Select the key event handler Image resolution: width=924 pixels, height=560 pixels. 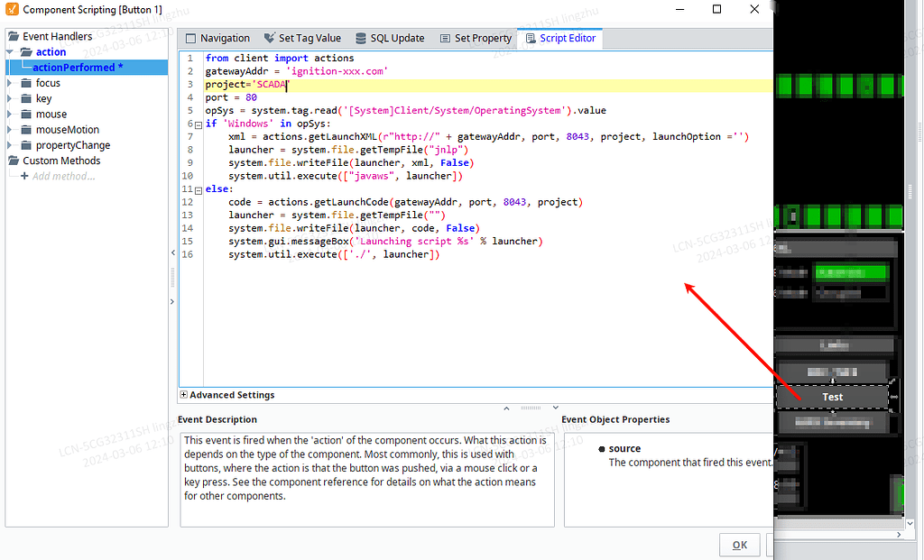(43, 97)
